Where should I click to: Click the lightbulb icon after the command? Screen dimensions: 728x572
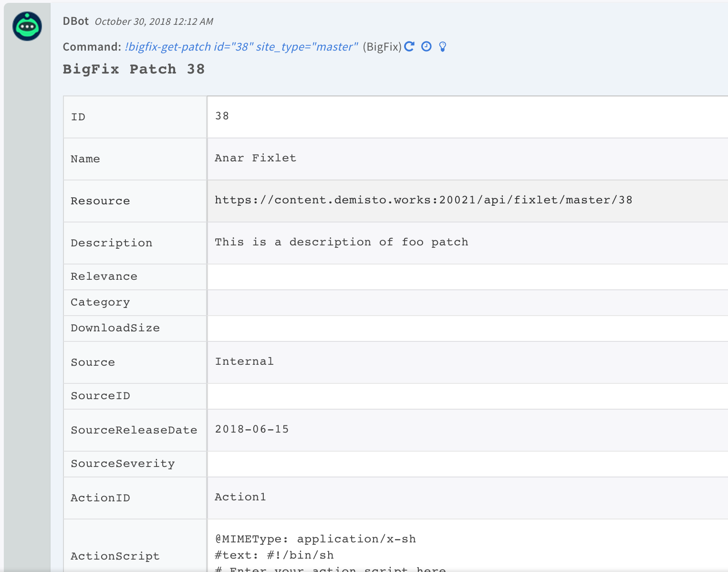(x=443, y=47)
